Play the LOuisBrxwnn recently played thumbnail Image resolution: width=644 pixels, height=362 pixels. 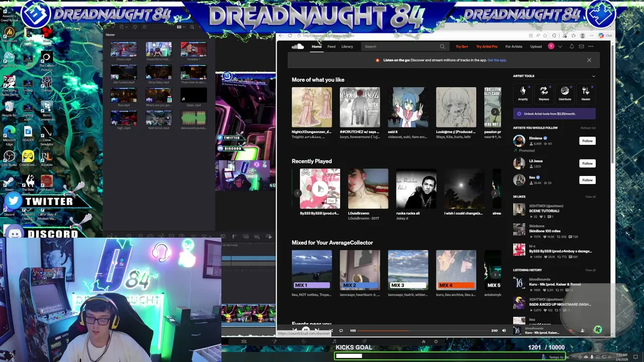[368, 189]
